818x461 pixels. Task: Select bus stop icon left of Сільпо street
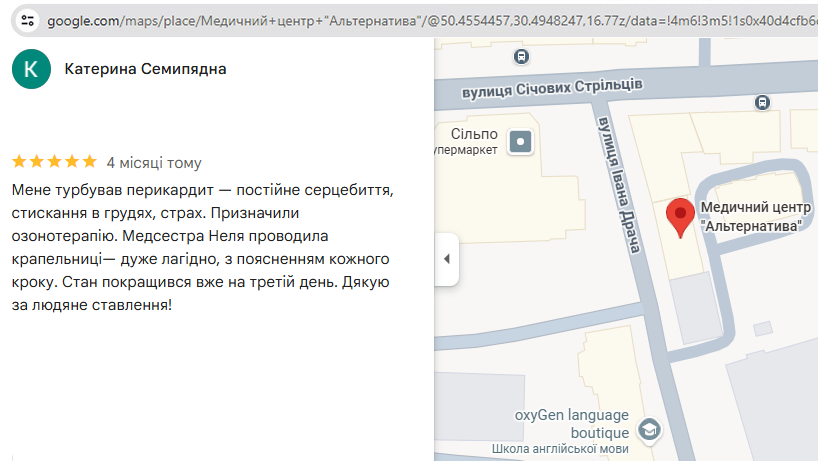(x=523, y=57)
